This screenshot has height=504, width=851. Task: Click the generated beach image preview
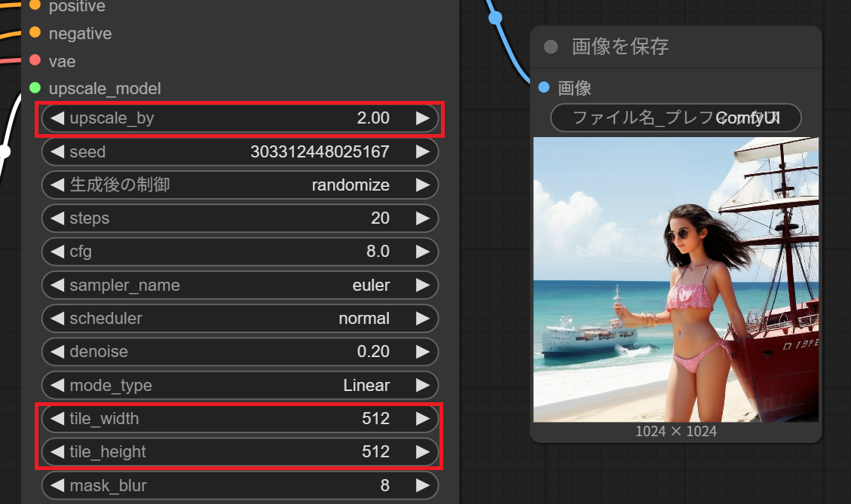point(675,279)
